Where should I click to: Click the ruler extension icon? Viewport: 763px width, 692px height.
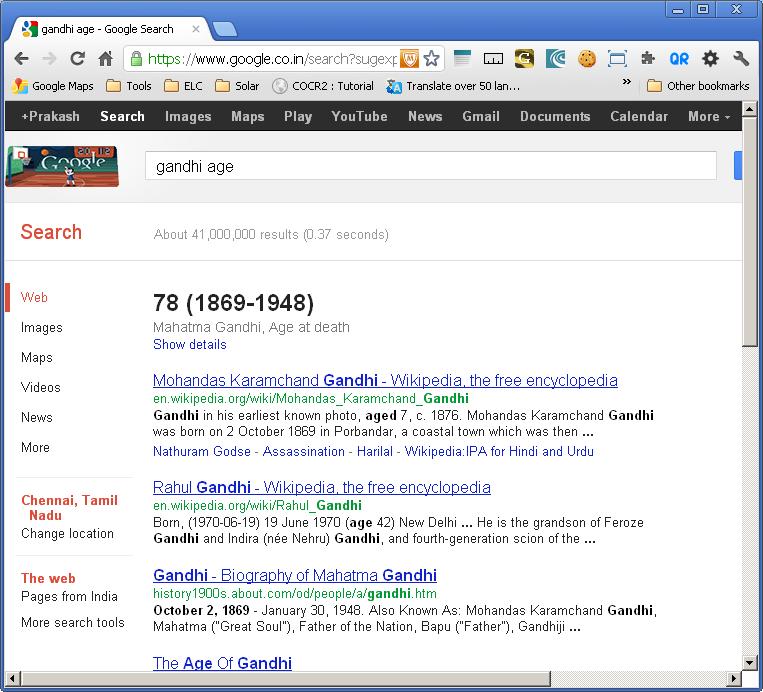[493, 59]
